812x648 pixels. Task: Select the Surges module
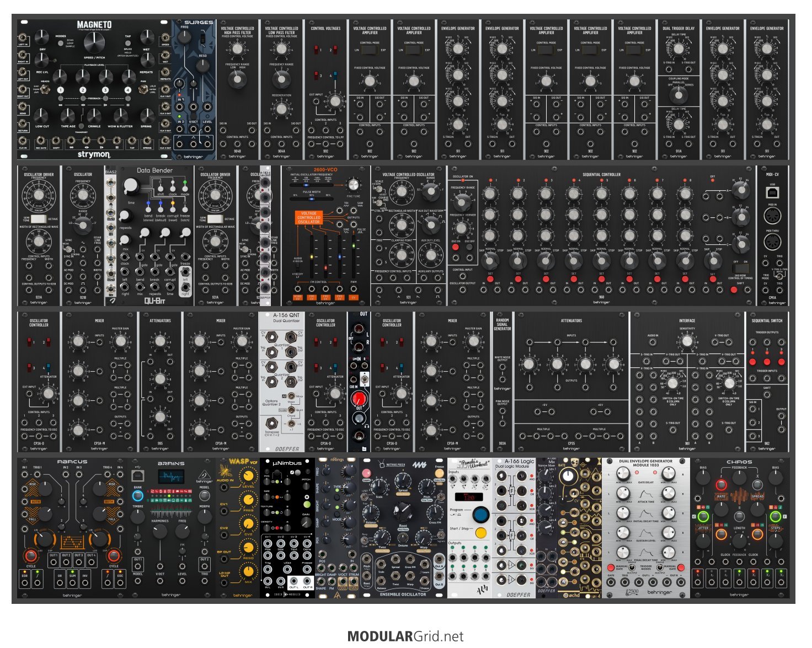point(194,89)
